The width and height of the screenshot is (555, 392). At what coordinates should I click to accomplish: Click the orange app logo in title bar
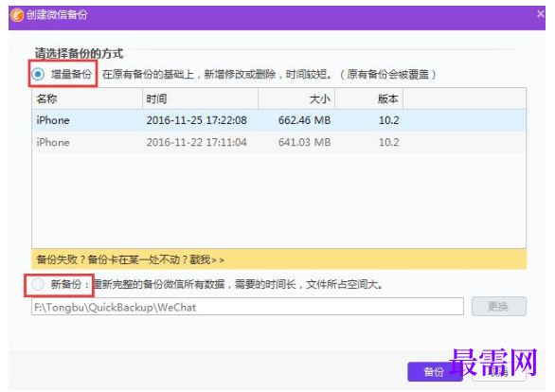(17, 15)
